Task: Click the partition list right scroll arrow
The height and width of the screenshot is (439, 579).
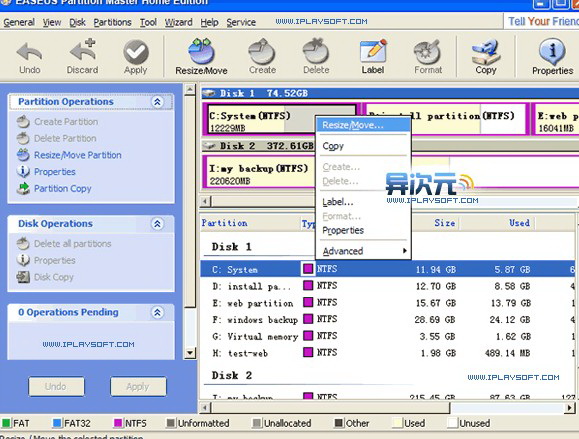Action: coord(570,408)
